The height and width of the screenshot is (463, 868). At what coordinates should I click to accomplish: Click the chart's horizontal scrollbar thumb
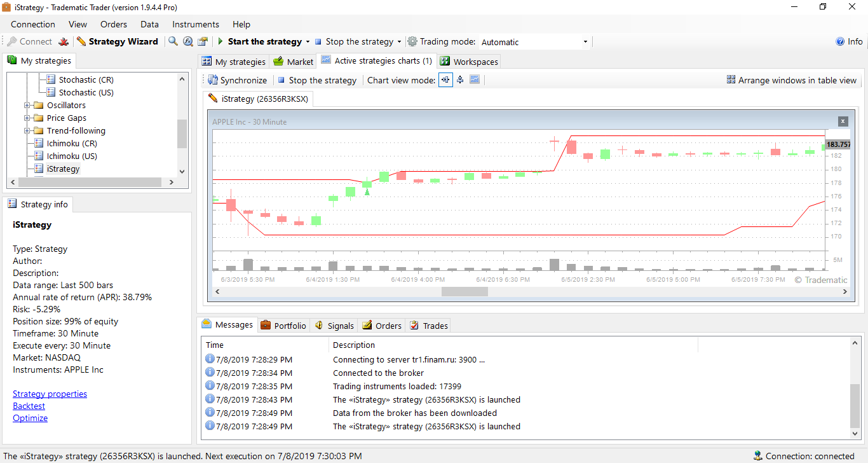click(x=465, y=291)
